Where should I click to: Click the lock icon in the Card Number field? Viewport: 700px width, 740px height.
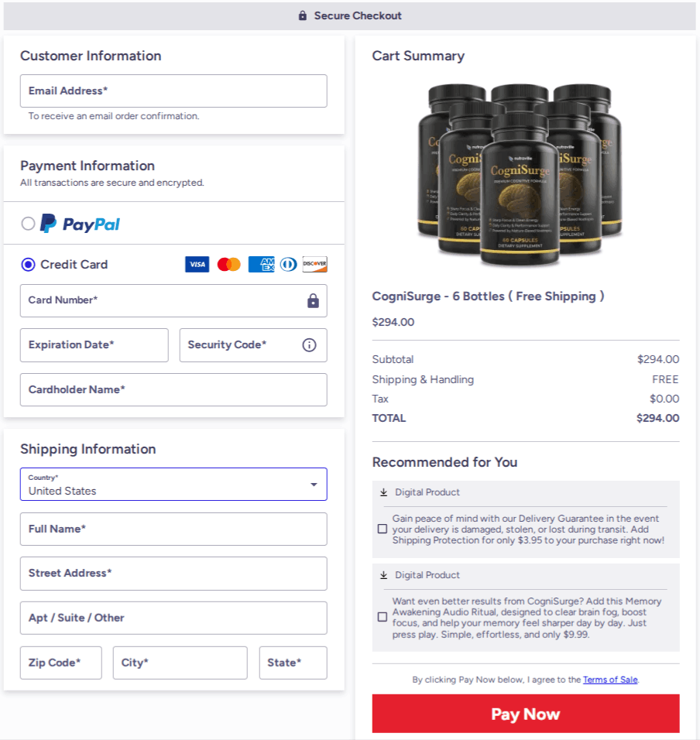pos(313,300)
